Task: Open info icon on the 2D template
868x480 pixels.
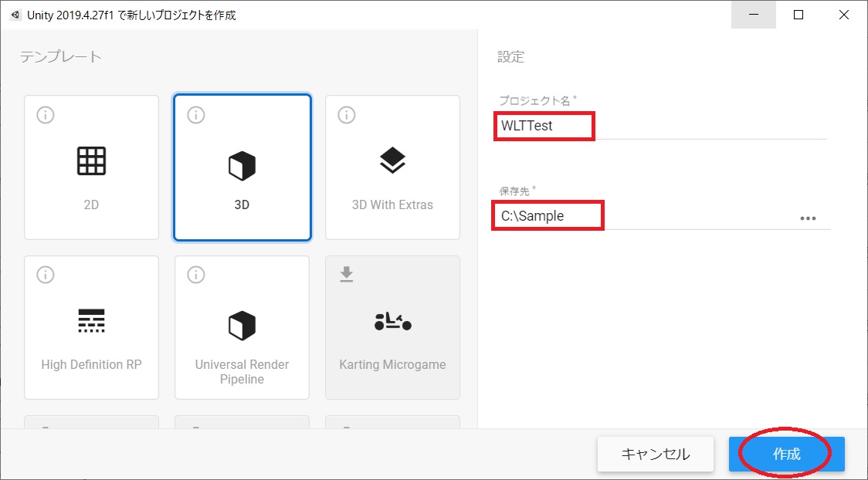Action: click(46, 115)
